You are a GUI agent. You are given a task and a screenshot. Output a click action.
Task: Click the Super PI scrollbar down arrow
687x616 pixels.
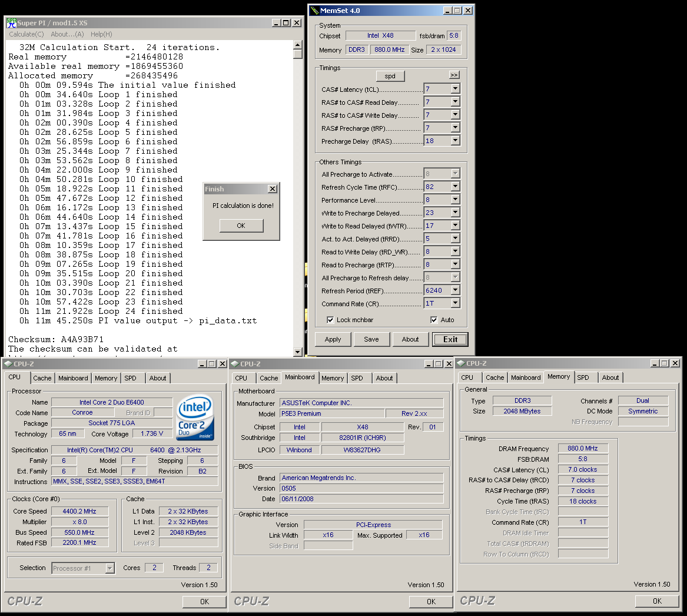[x=297, y=352]
